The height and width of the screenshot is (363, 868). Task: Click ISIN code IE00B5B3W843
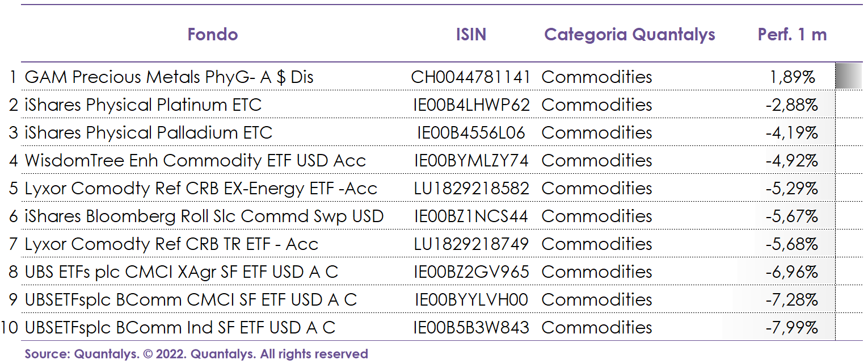471,328
